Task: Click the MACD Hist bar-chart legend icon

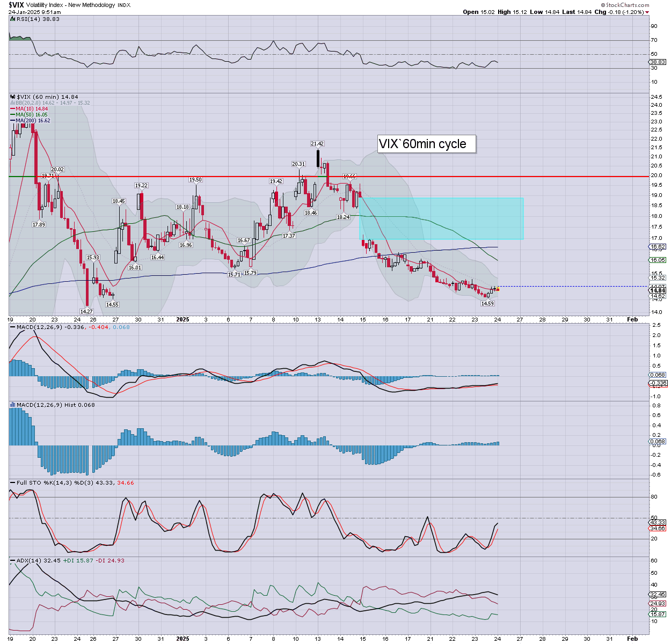Action: click(13, 405)
